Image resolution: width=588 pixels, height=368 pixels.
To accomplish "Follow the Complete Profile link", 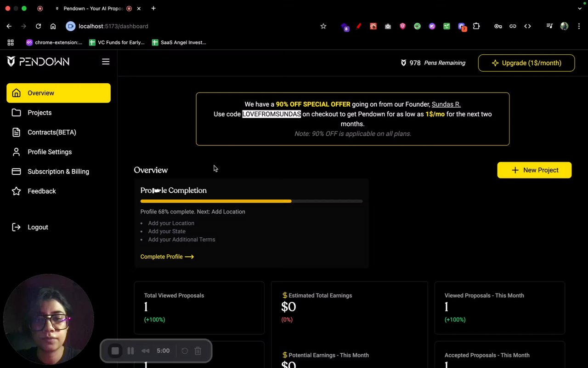I will [x=167, y=257].
